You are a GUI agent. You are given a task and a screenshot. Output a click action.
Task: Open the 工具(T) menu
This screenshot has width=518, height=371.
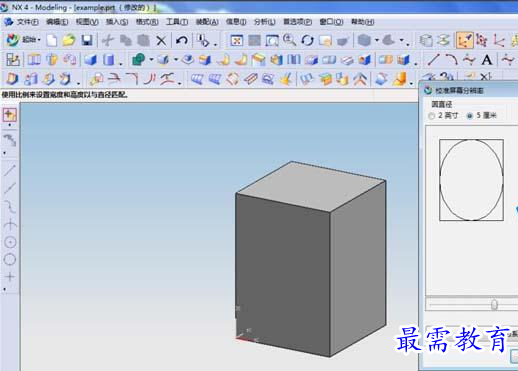click(177, 22)
